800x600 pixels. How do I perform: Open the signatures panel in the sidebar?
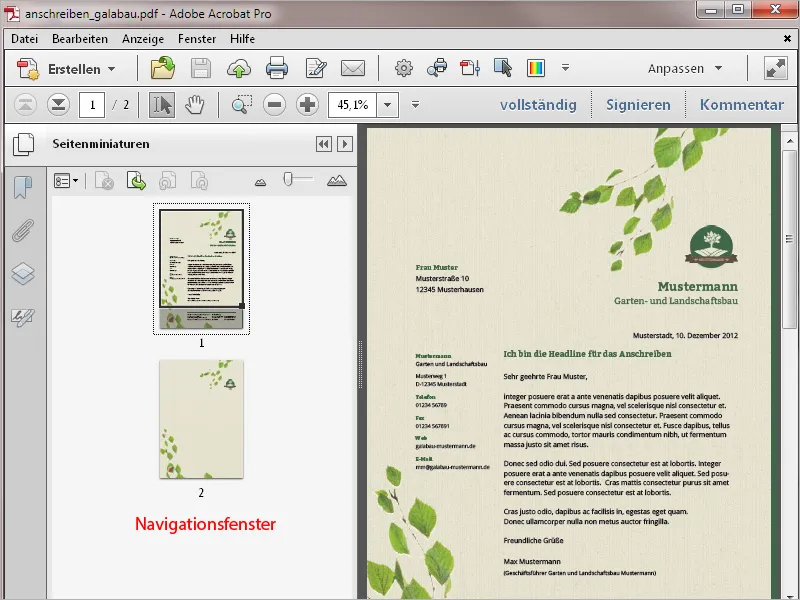(23, 317)
